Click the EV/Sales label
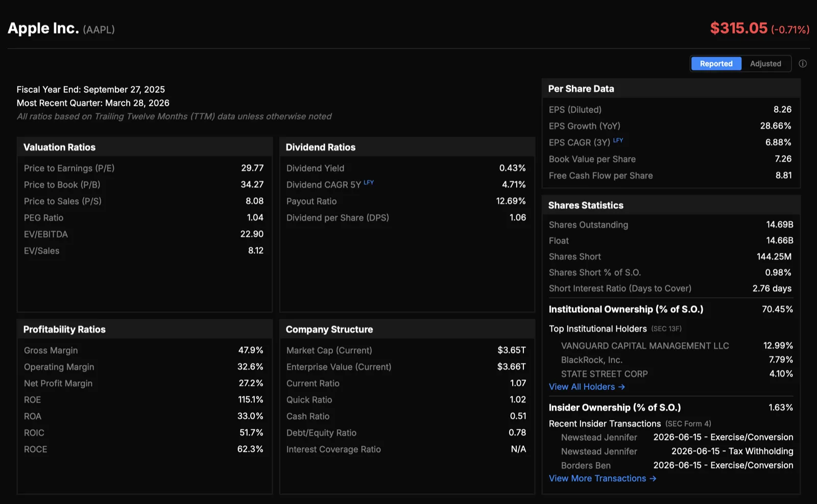Viewport: 817px width, 504px height. coord(41,250)
